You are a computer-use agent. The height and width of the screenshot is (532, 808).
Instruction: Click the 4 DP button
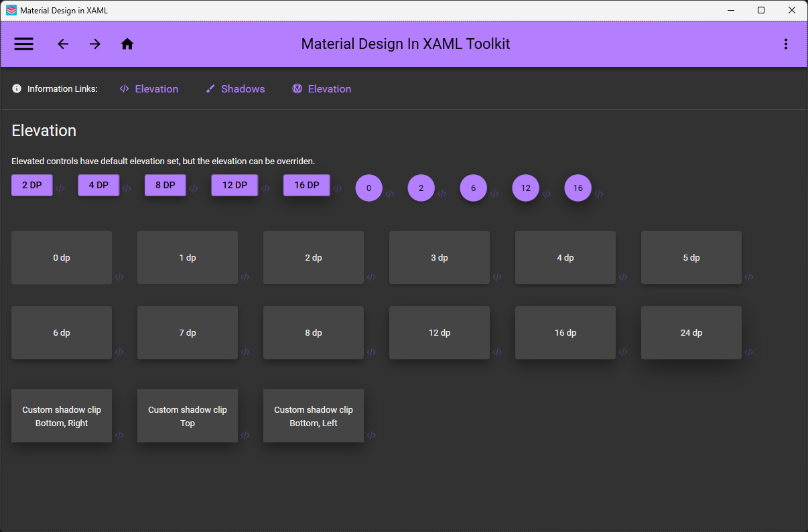pyautogui.click(x=98, y=185)
